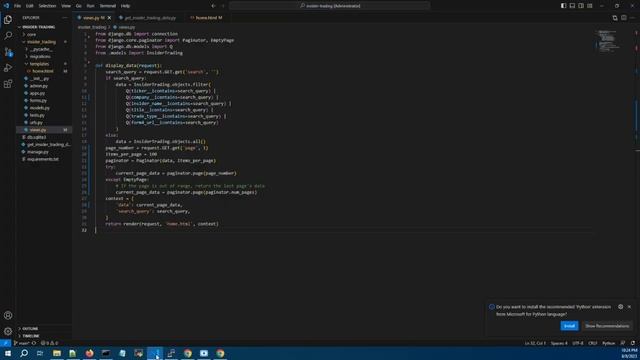Open the Terminal menu
This screenshot has width=640, height=360.
[108, 6]
